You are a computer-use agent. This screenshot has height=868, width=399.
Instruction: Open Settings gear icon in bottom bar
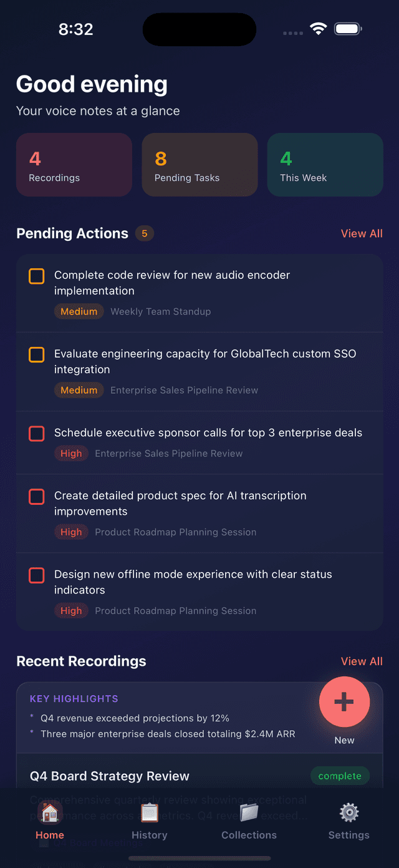[349, 812]
